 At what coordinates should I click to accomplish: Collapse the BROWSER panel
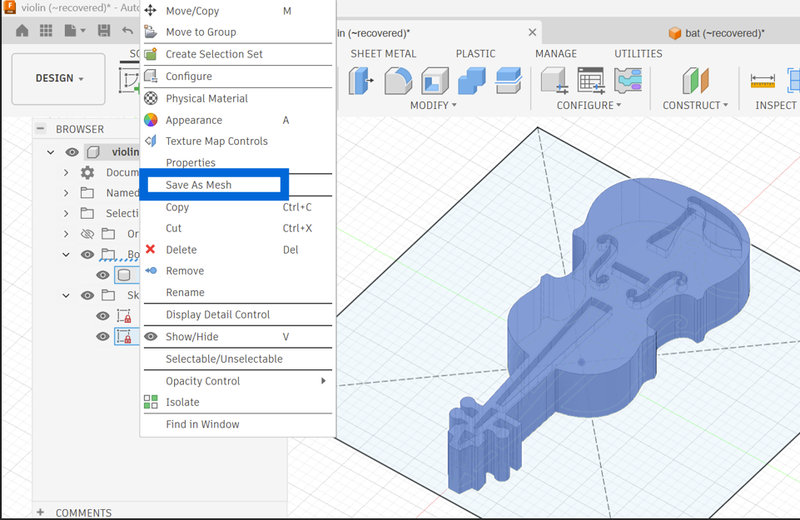pos(40,129)
